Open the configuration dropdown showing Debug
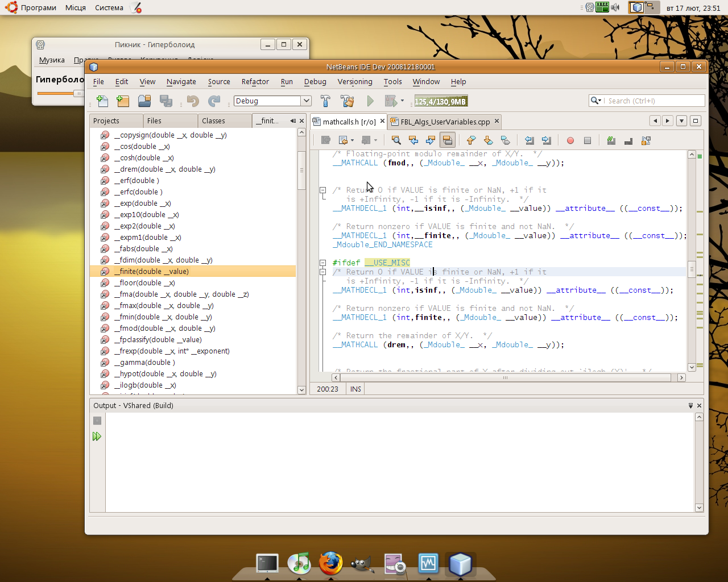 [x=306, y=101]
